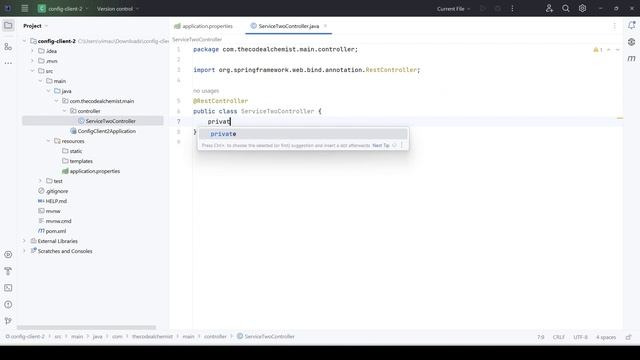Click the ServiceTwoController editor breadcrumb

click(197, 40)
